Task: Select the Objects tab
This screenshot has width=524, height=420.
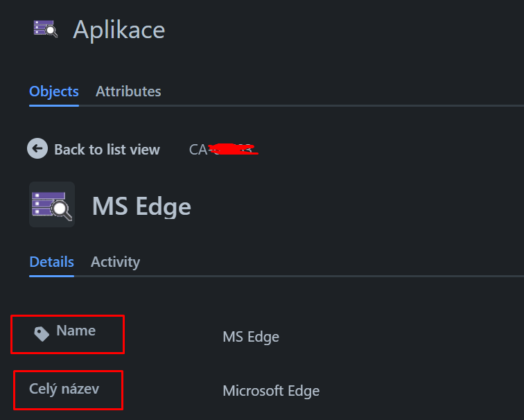Action: click(x=54, y=91)
